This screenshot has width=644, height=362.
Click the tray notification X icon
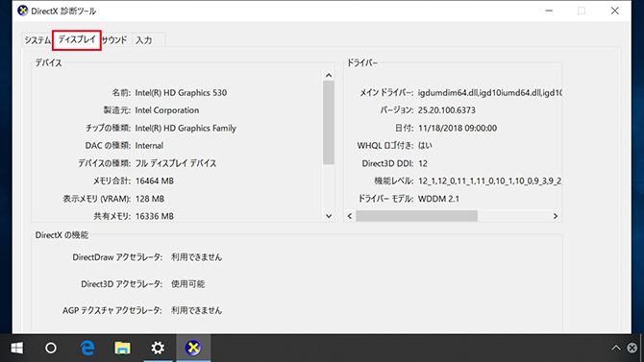[632, 348]
